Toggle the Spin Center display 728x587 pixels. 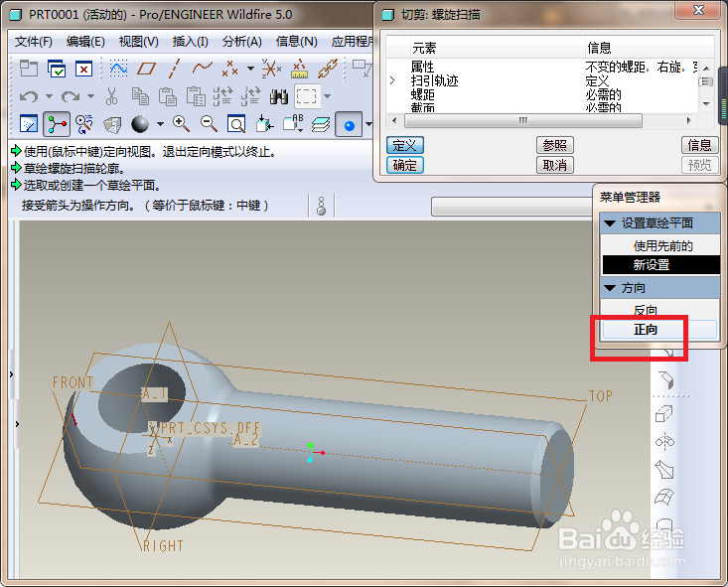(x=57, y=124)
